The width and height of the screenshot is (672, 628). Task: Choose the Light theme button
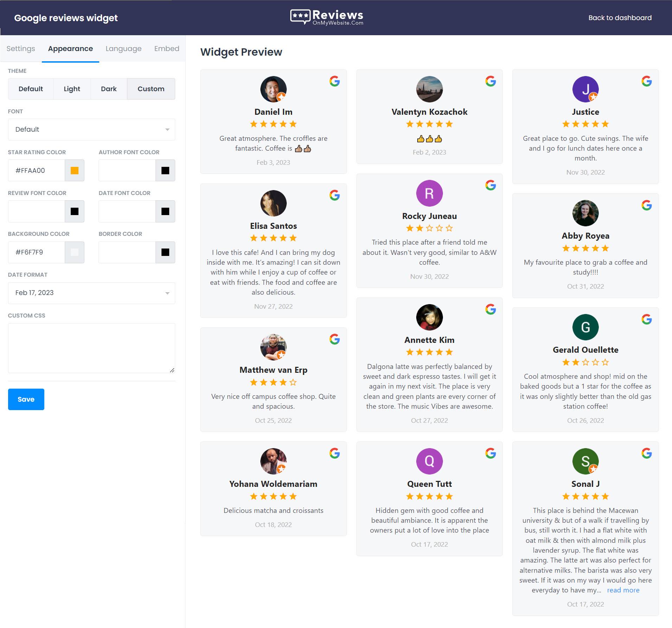(72, 89)
